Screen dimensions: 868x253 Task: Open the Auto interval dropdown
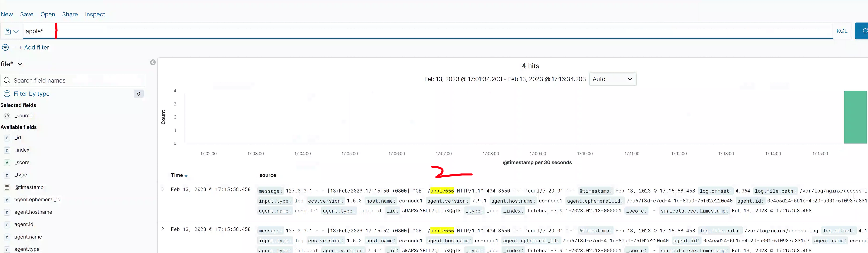click(x=612, y=79)
